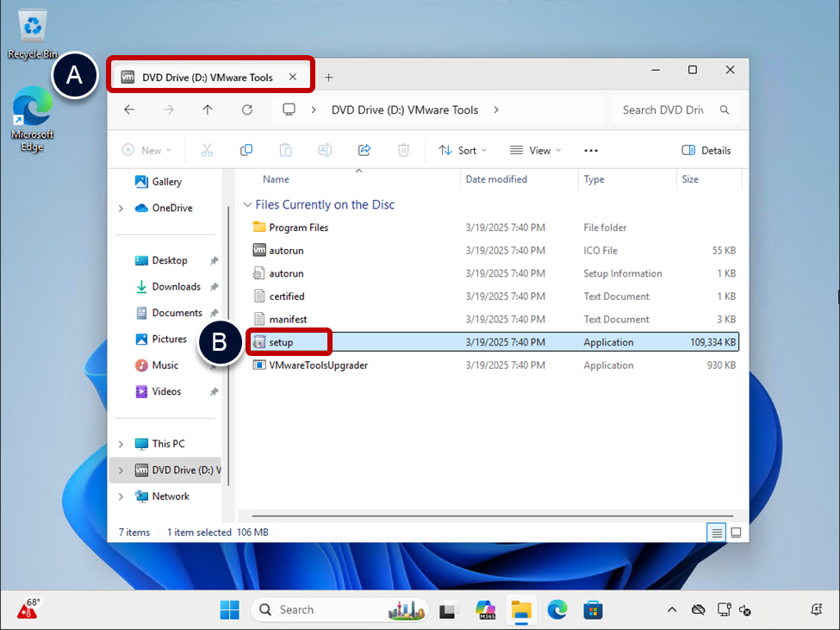Open the See more ellipsis menu
The image size is (840, 630).
coord(591,150)
